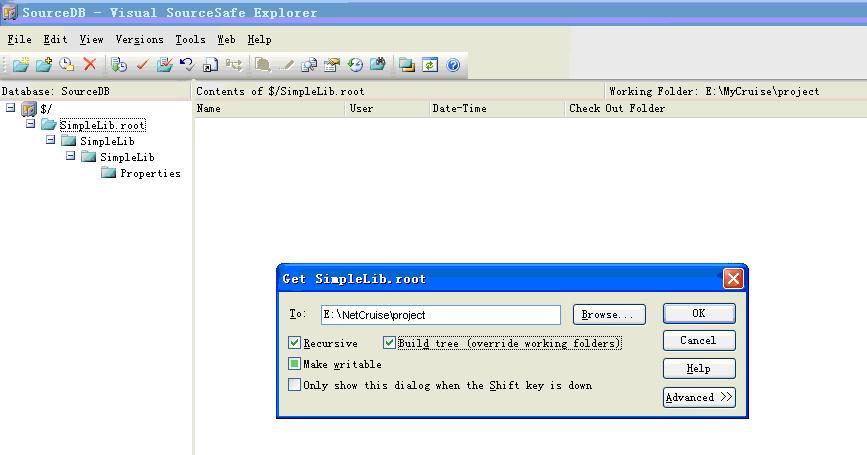867x455 pixels.
Task: Click the Help button in the Get dialog
Action: click(x=699, y=368)
